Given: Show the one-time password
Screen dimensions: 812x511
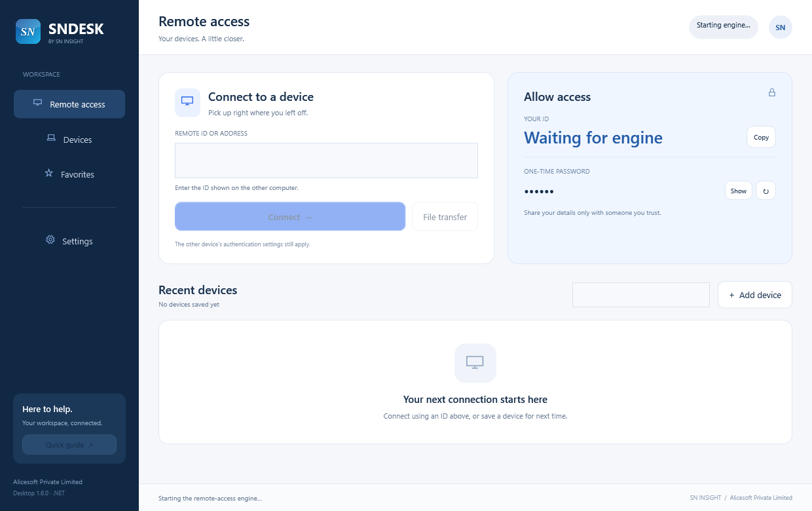Looking at the screenshot, I should 739,191.
